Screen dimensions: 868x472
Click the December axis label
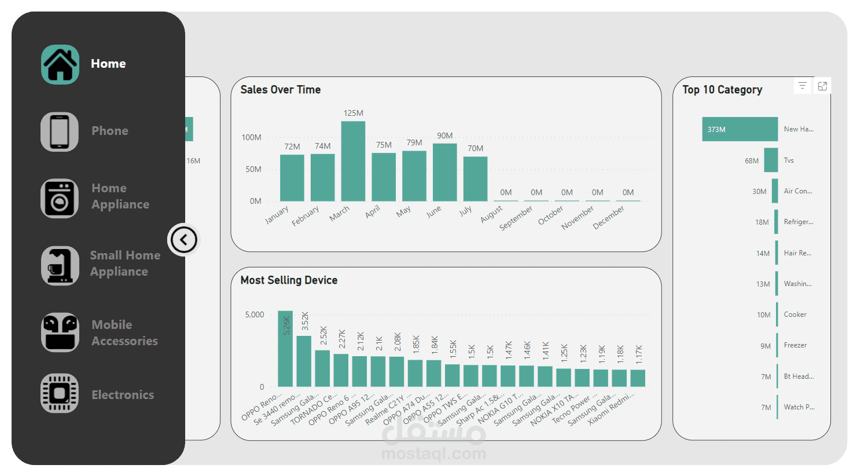tap(609, 217)
